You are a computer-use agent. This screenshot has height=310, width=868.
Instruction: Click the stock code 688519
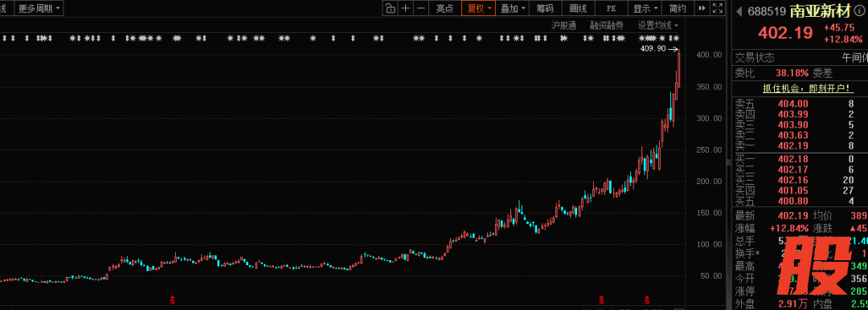(x=767, y=10)
